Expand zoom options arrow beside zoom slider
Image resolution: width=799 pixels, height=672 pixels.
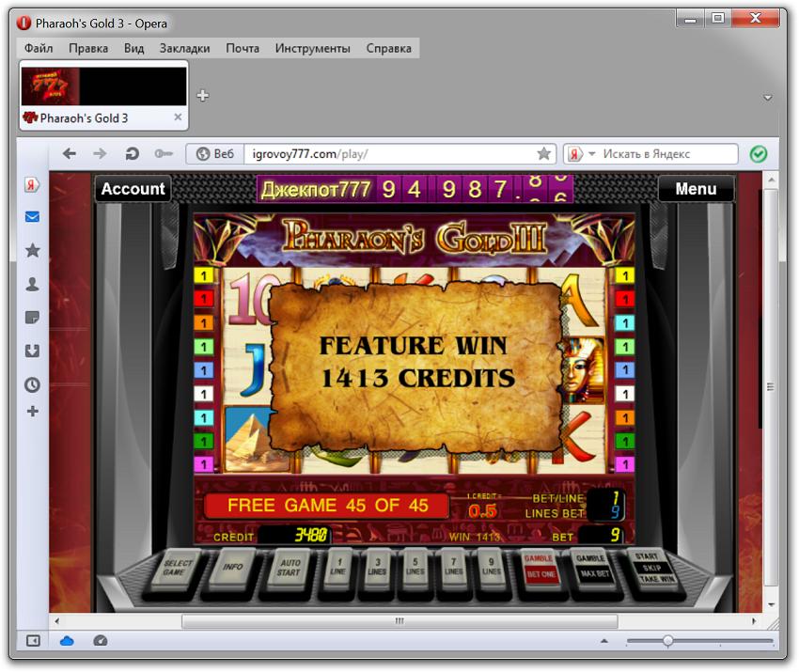click(604, 641)
